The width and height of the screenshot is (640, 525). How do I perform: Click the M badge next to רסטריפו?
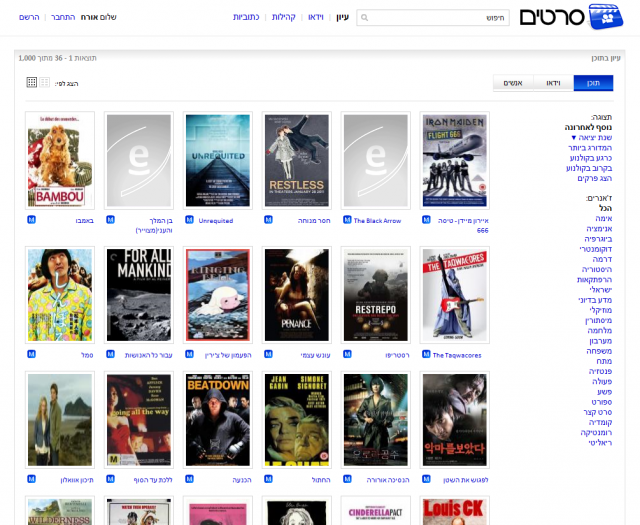click(347, 354)
